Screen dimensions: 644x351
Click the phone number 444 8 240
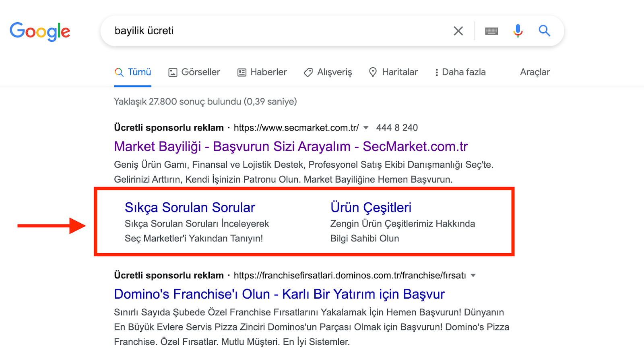tap(397, 128)
